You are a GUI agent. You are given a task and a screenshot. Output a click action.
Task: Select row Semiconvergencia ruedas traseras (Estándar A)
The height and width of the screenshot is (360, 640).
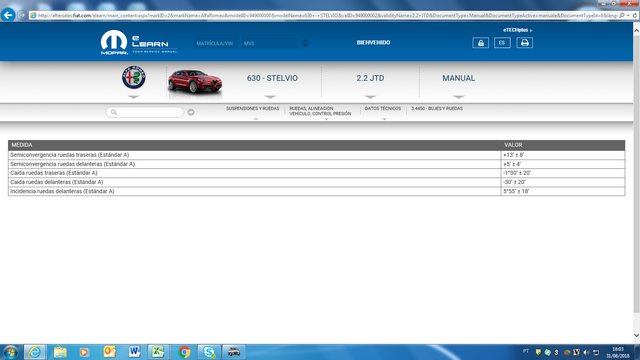(x=316, y=155)
